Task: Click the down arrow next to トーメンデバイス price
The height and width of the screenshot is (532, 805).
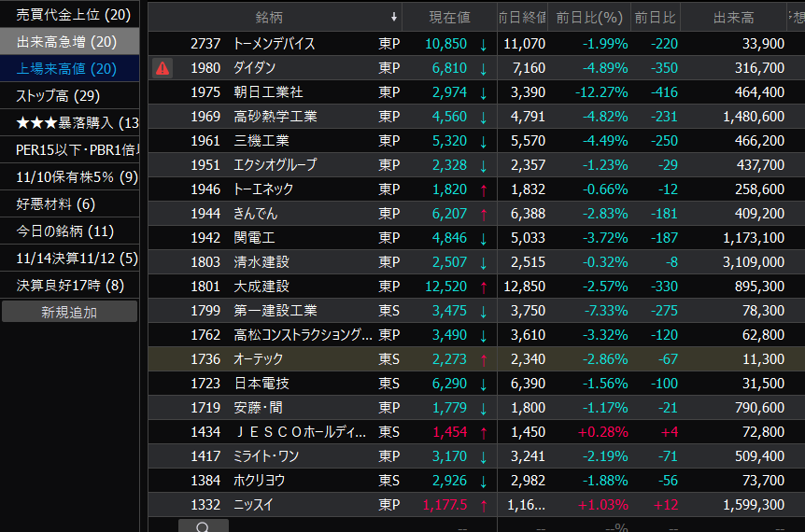Action: pos(483,44)
